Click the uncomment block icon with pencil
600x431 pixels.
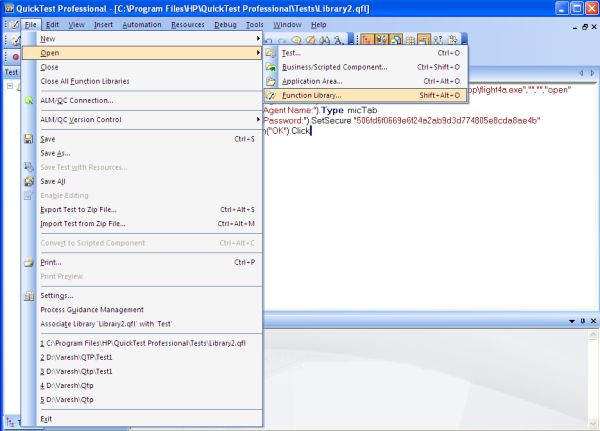(x=311, y=40)
